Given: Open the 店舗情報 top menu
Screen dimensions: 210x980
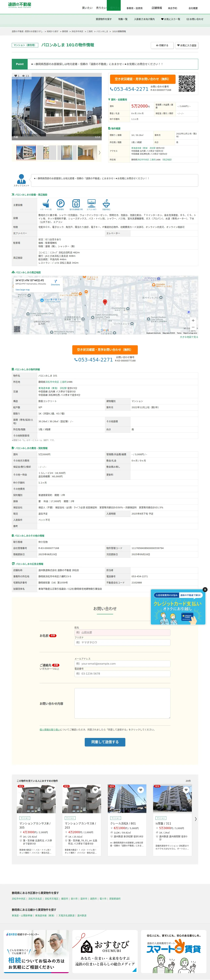Looking at the screenshot, I should (157, 8).
